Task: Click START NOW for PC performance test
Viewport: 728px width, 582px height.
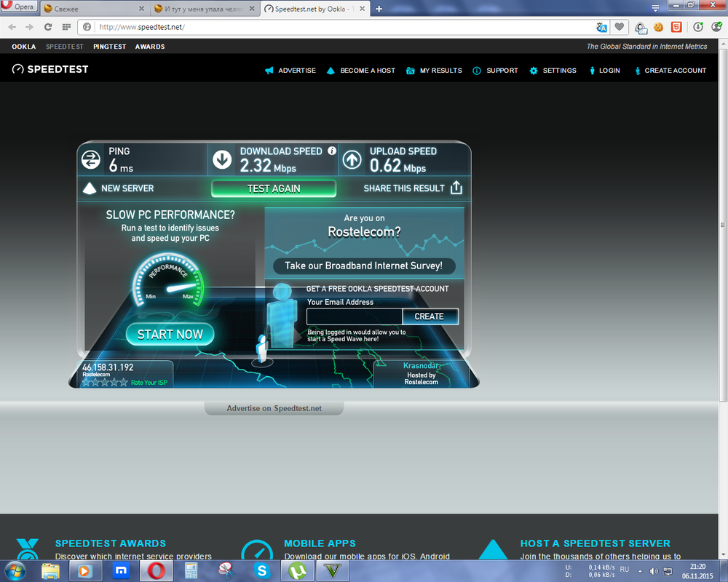Action: [170, 334]
